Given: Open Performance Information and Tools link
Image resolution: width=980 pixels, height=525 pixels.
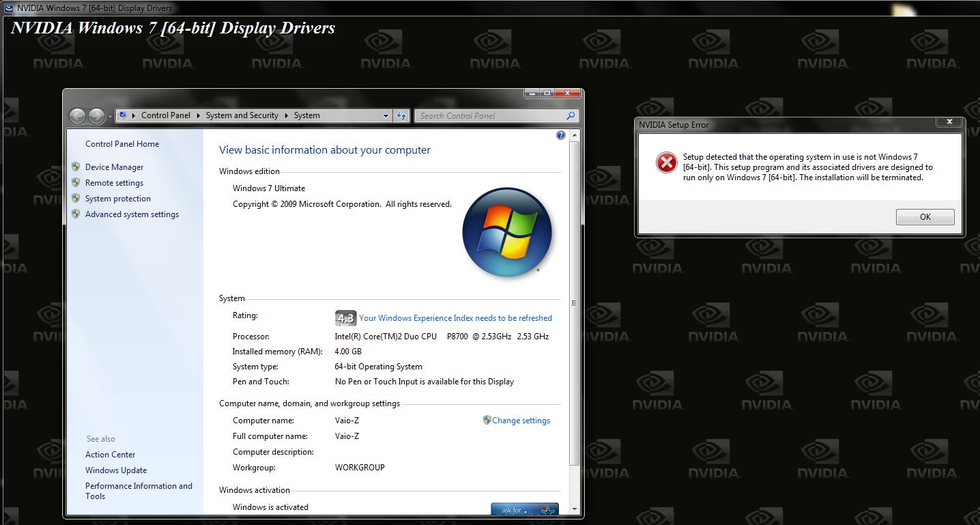Looking at the screenshot, I should click(x=139, y=491).
